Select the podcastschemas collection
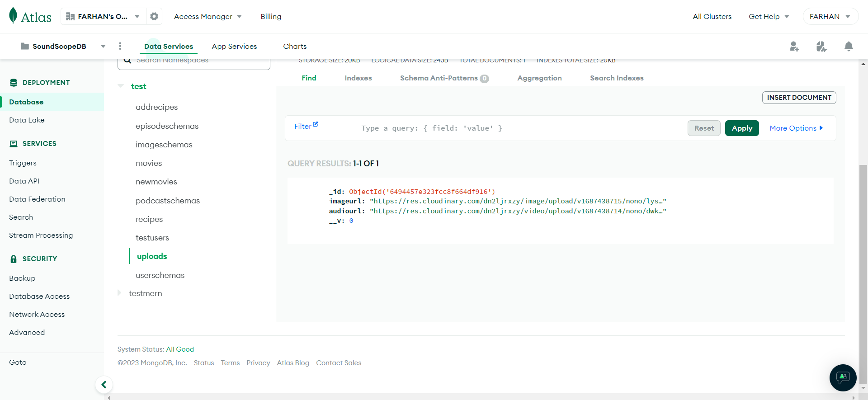The width and height of the screenshot is (868, 400). pos(168,201)
